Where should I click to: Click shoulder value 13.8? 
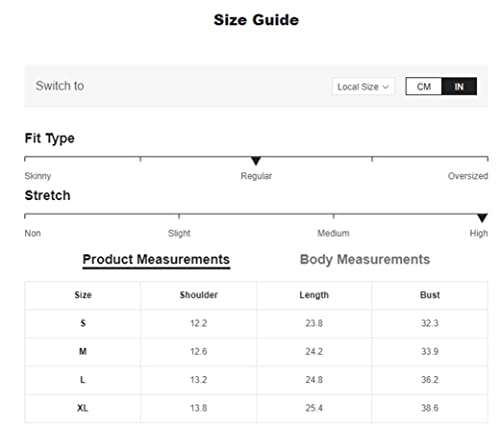199,408
